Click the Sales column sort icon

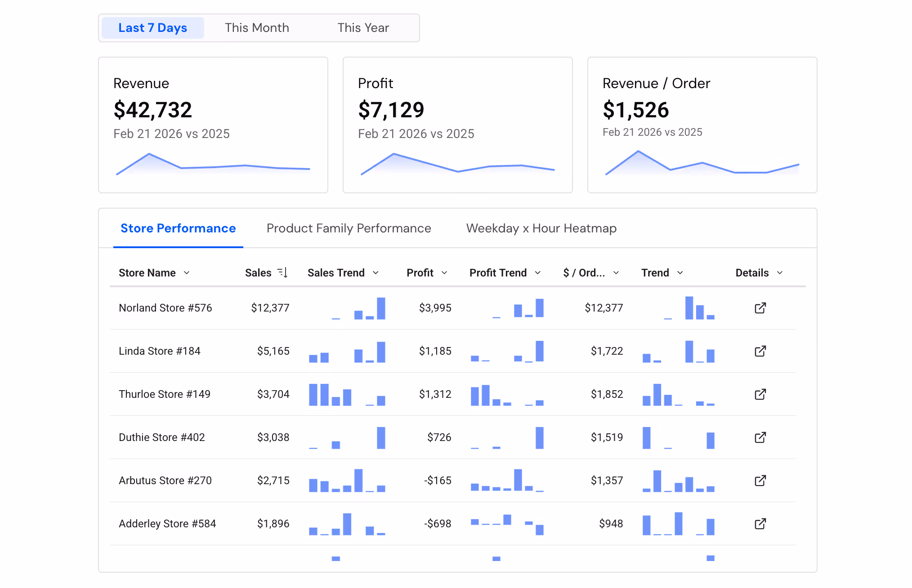[282, 272]
